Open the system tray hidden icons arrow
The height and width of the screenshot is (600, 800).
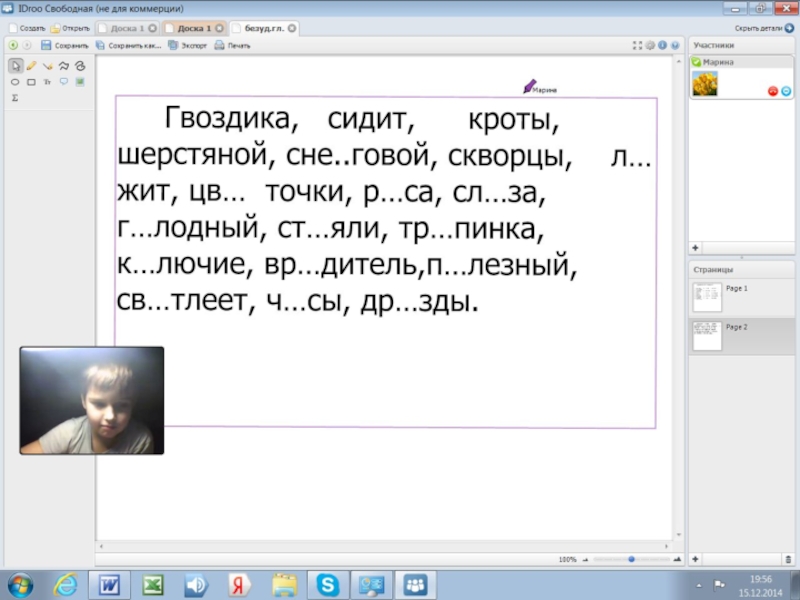coord(698,584)
